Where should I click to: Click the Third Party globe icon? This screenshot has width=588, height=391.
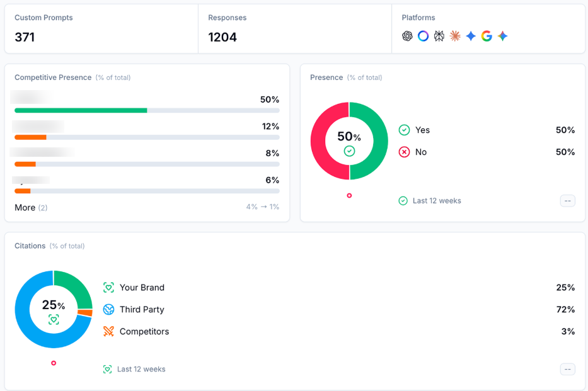coord(108,310)
